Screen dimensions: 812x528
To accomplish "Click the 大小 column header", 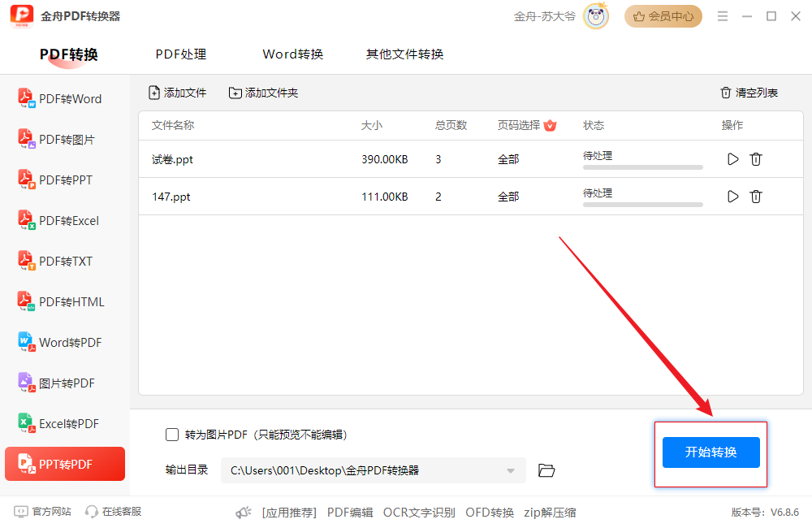I will (x=372, y=125).
